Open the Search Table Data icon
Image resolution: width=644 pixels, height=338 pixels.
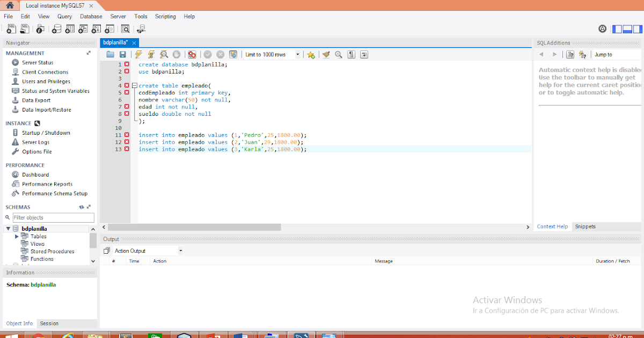coord(125,28)
